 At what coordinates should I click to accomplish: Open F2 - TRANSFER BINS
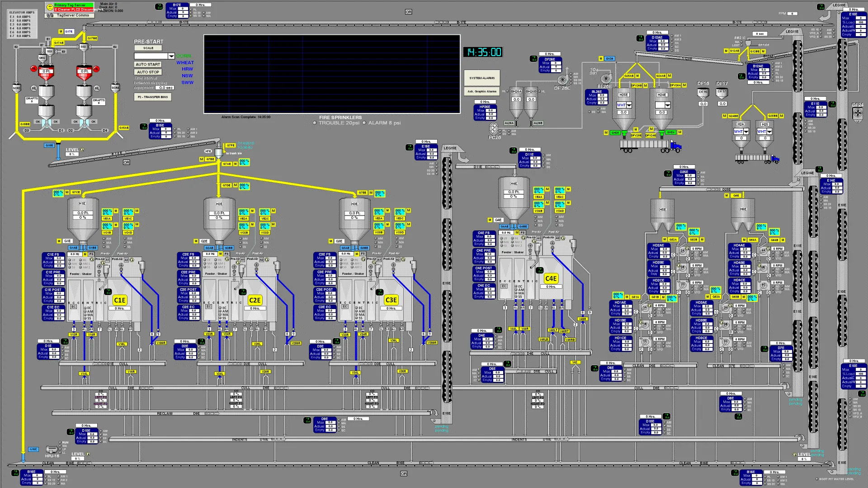point(153,97)
